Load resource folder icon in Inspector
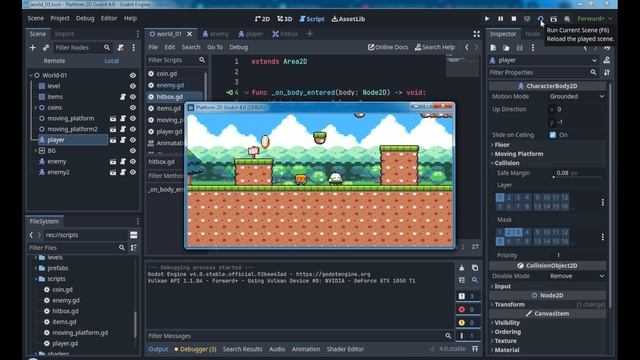 [506, 48]
